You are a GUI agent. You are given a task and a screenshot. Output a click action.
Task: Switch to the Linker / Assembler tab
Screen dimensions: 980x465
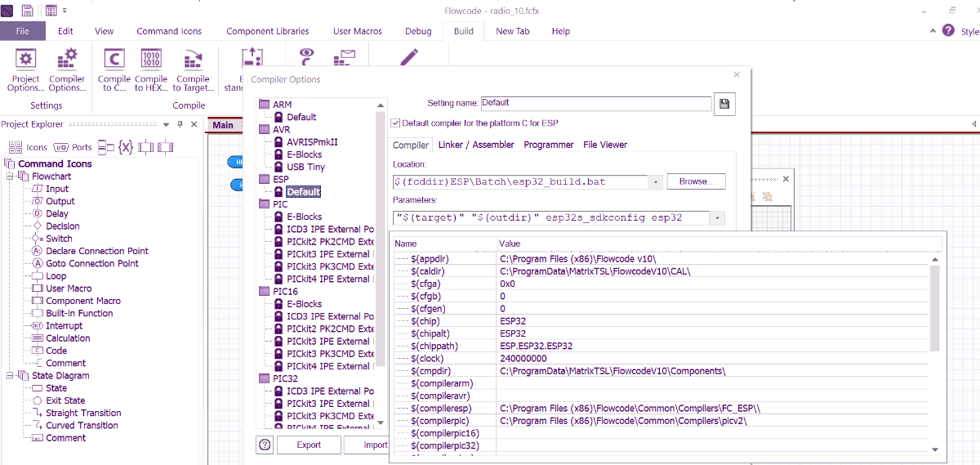point(476,145)
